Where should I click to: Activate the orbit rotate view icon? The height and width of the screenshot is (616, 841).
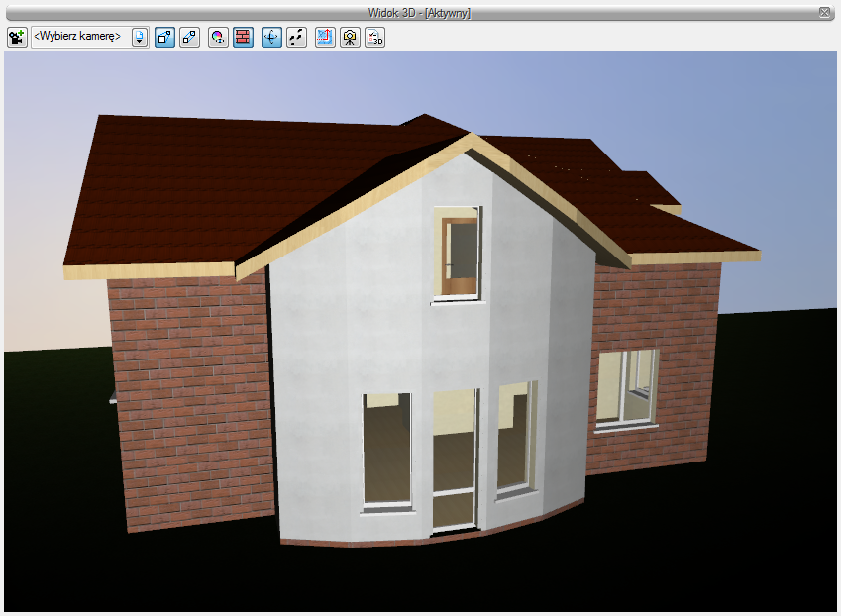pos(272,37)
